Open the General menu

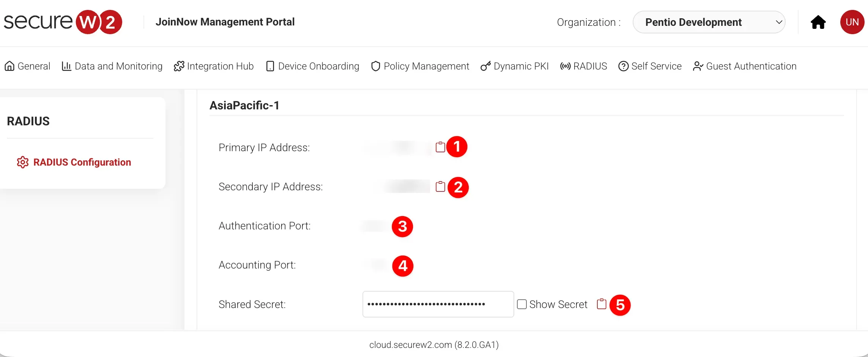click(x=27, y=66)
